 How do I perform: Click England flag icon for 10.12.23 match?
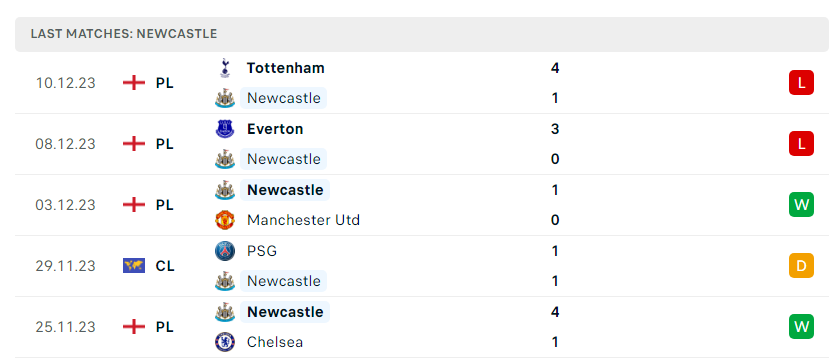134,83
